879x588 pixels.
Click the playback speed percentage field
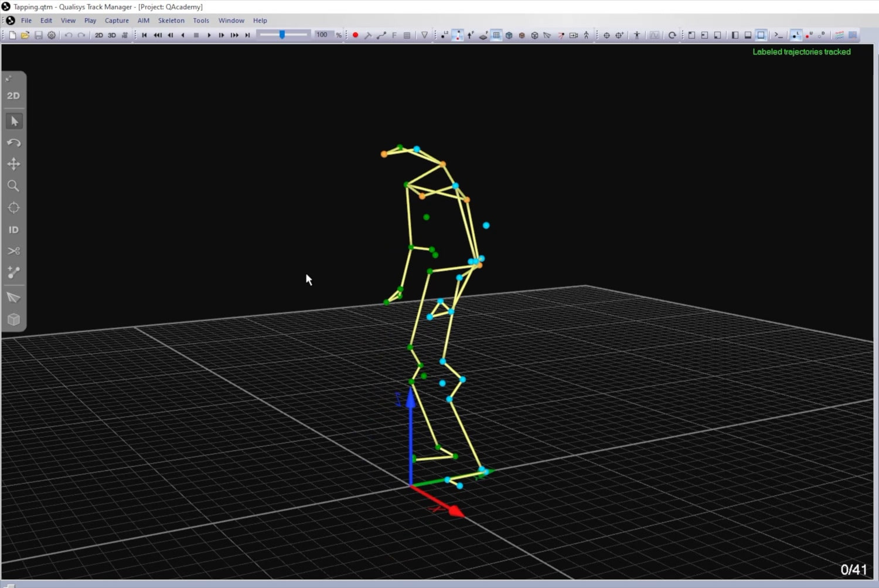323,35
